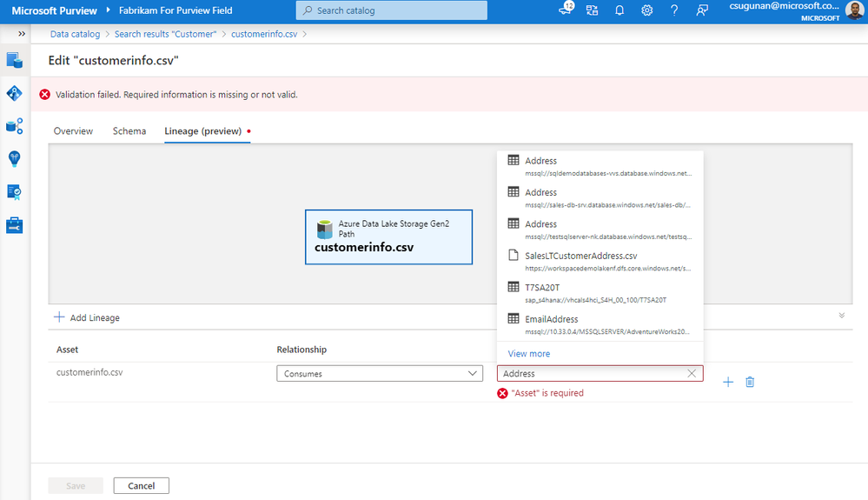Open the user account avatar
The image size is (868, 500).
[x=854, y=10]
